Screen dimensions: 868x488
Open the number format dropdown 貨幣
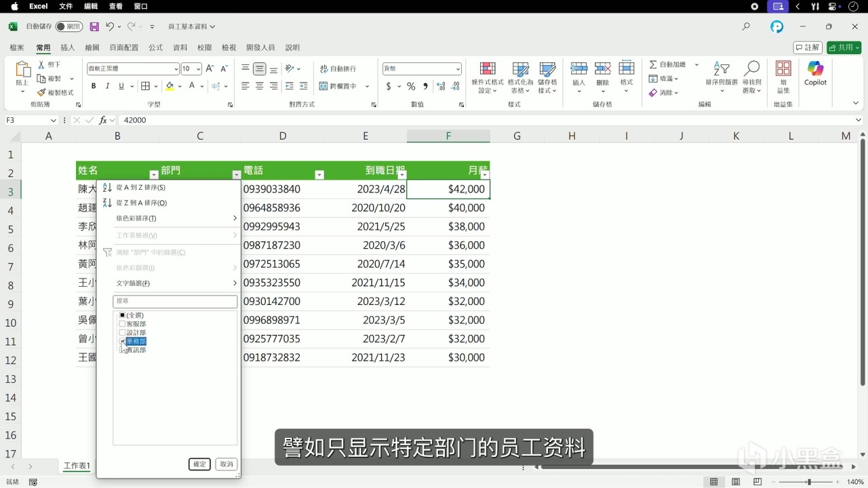458,68
